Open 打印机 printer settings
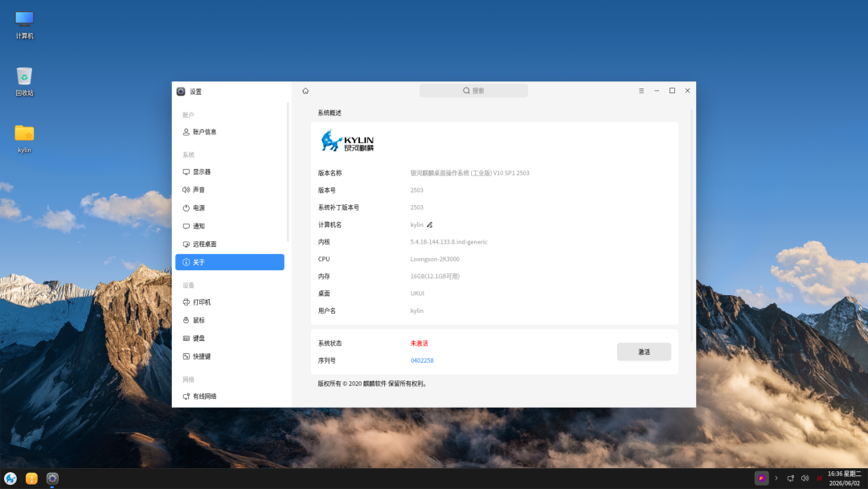 tap(230, 302)
